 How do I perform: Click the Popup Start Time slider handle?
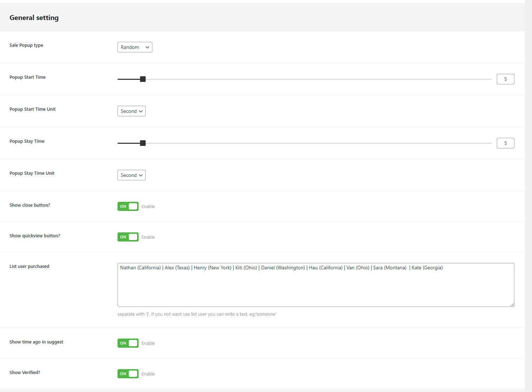pos(143,79)
